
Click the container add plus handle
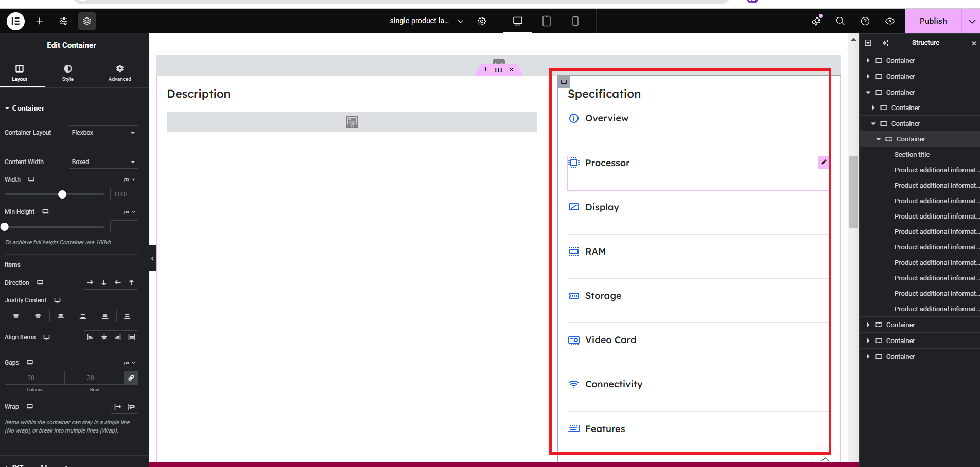click(485, 69)
